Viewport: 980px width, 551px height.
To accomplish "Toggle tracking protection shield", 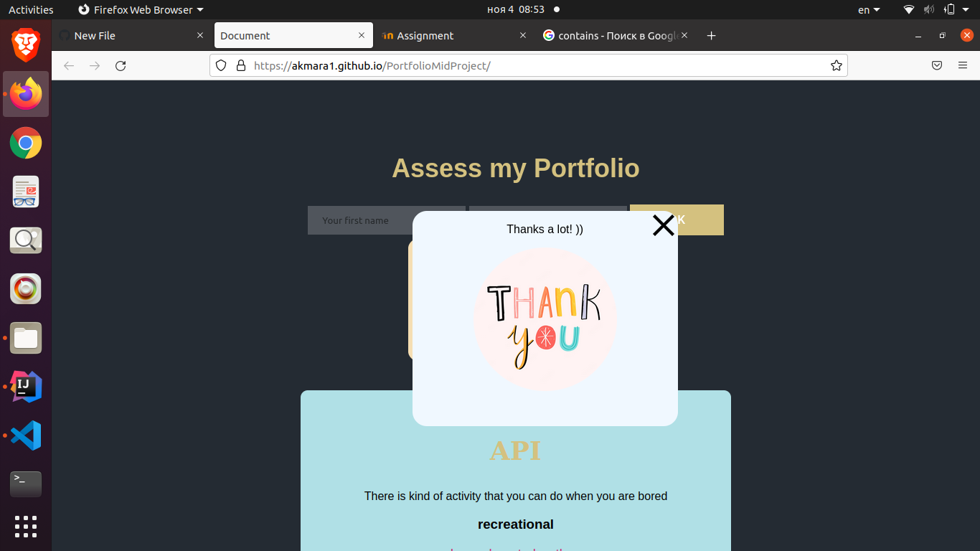I will [220, 65].
